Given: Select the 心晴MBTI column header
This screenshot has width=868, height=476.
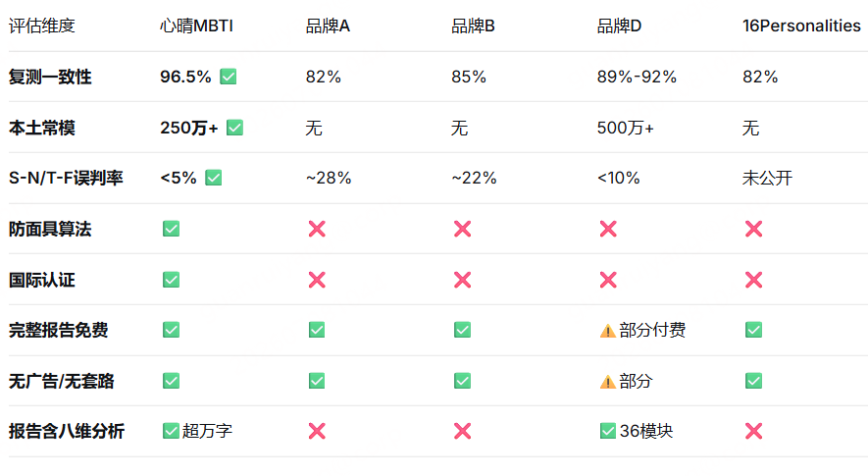Looking at the screenshot, I should (196, 26).
